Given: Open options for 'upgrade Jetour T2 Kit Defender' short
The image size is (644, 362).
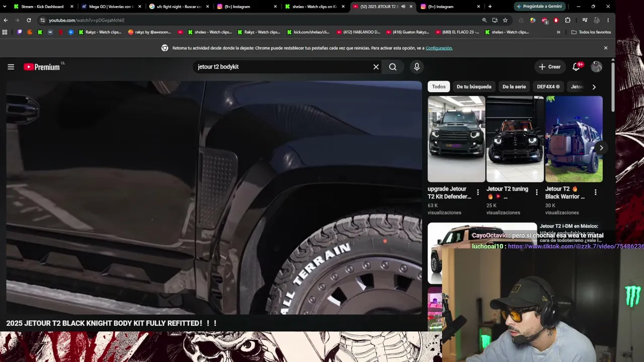Looking at the screenshot, I should coord(478,193).
